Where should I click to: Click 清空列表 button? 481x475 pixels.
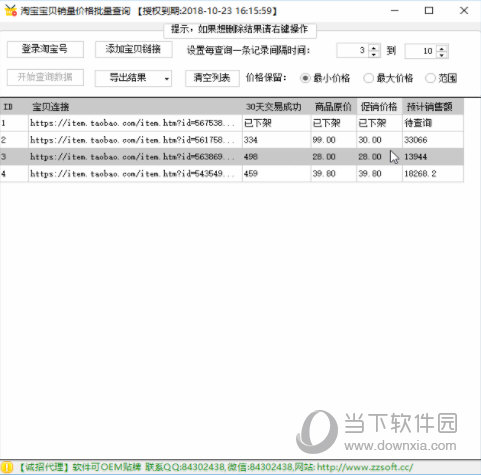point(212,78)
